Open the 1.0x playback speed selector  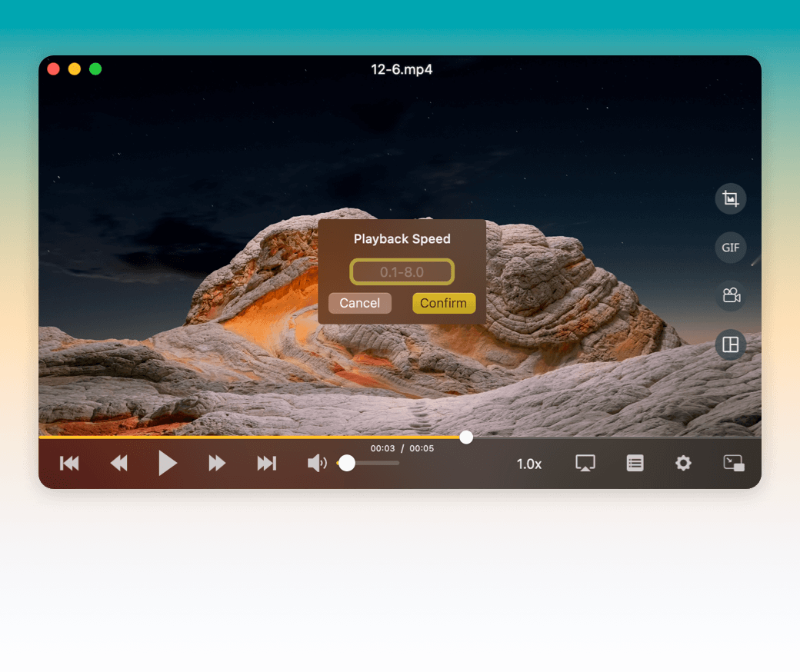pyautogui.click(x=529, y=464)
